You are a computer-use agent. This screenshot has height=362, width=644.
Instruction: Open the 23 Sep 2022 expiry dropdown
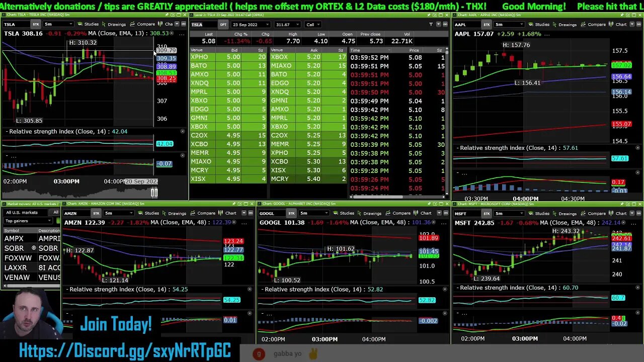[251, 24]
